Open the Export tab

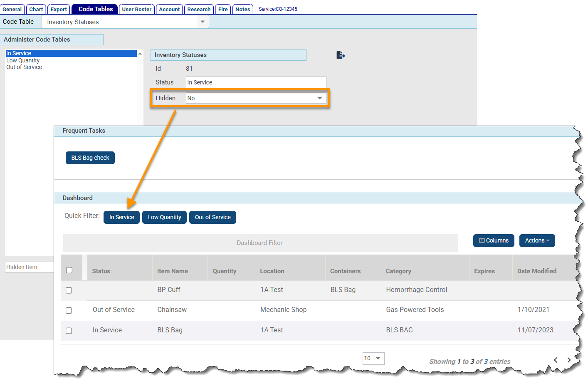(x=59, y=9)
